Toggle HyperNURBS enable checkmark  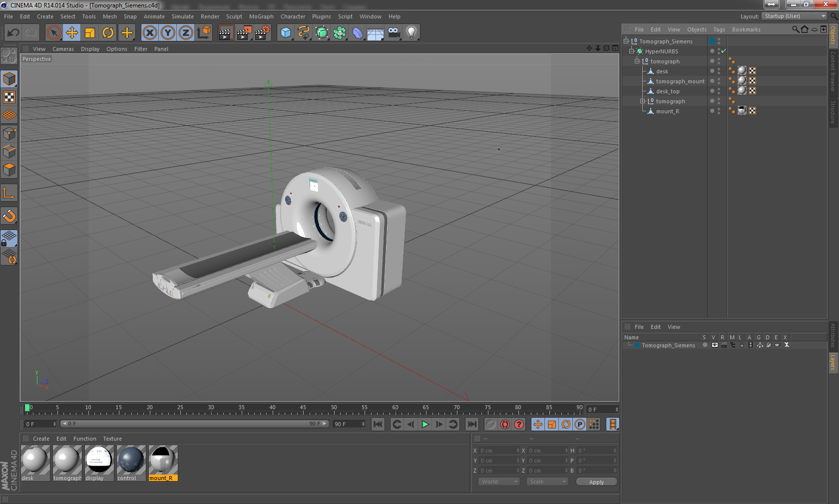724,51
